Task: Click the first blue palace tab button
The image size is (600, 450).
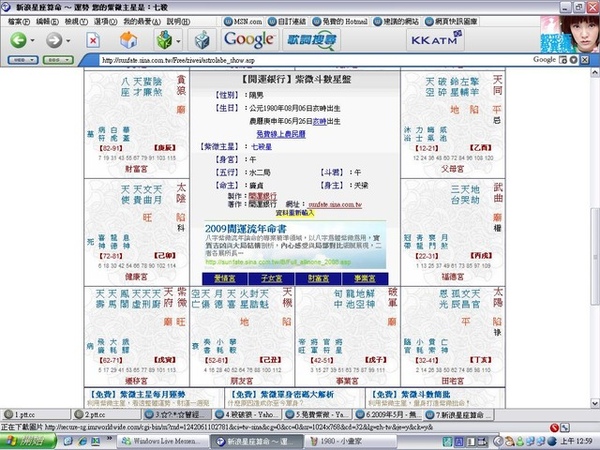Action: 225,279
